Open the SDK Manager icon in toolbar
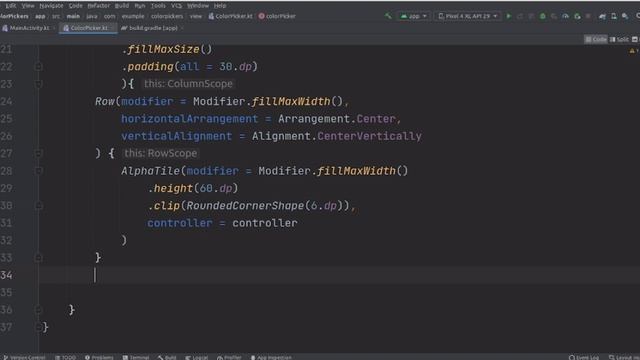640x360 pixels. [x=625, y=16]
